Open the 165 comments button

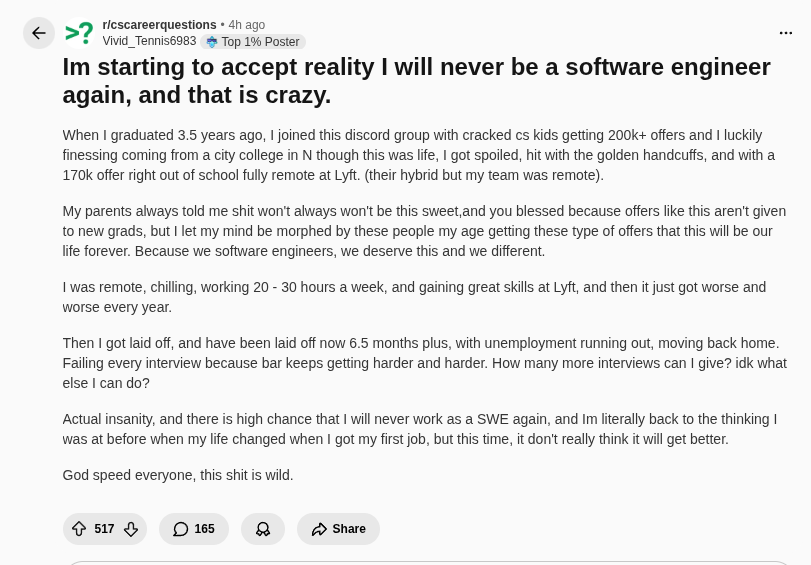[x=194, y=529]
